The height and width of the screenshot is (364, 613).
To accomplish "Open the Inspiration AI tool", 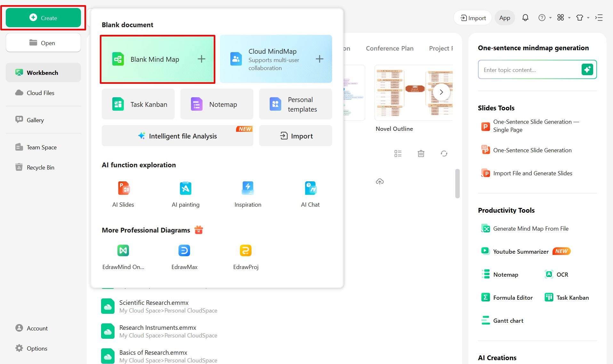I will click(x=248, y=194).
